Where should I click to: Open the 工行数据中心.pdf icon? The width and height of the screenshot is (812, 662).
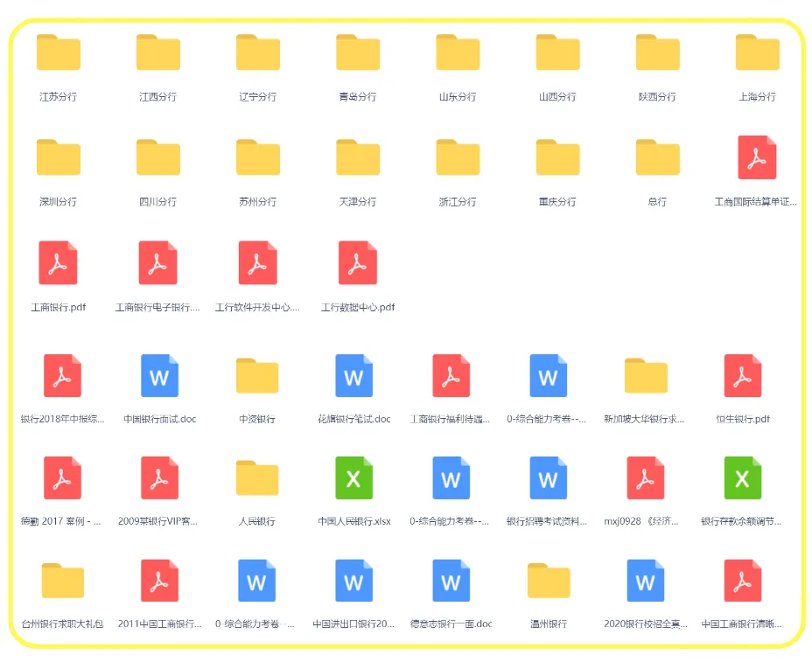click(358, 262)
